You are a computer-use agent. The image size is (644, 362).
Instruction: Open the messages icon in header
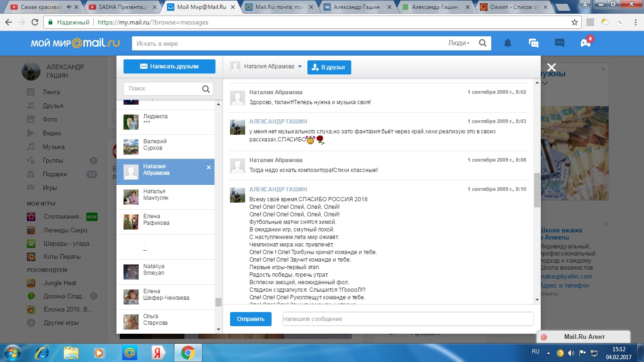click(x=560, y=43)
